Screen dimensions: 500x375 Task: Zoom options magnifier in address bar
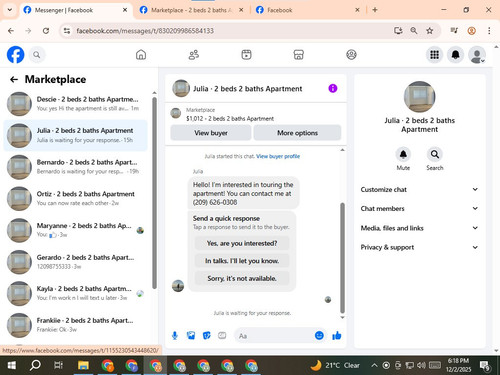point(414,31)
